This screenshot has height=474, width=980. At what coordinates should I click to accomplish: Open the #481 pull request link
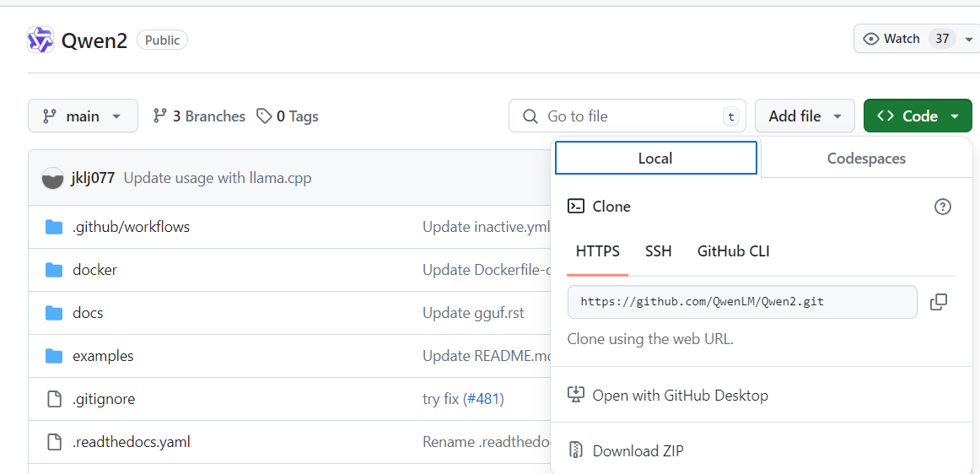483,398
